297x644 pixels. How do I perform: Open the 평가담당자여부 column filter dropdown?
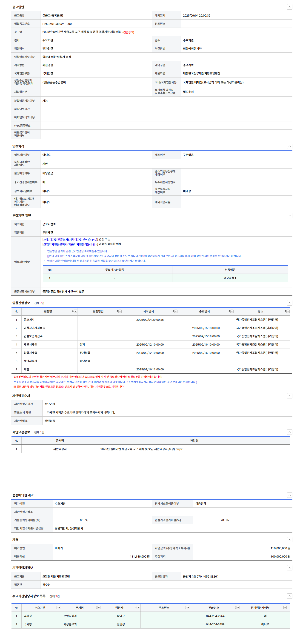click(285, 607)
